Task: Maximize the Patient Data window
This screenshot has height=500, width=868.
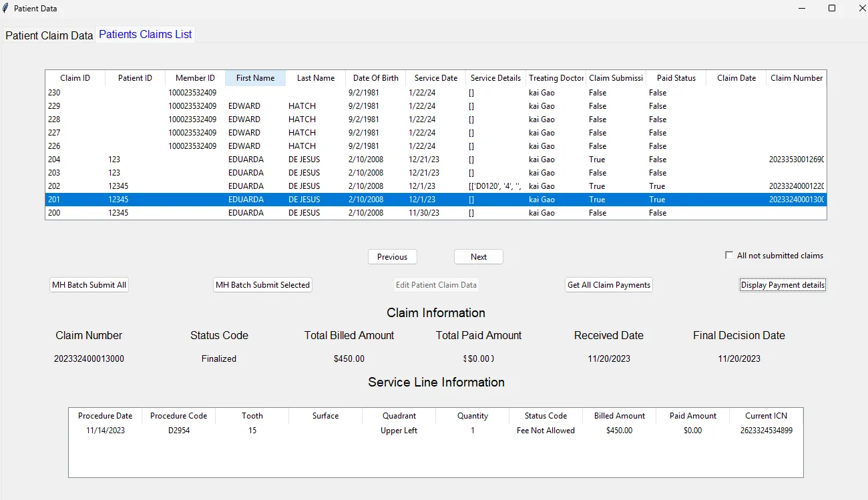Action: 832,9
